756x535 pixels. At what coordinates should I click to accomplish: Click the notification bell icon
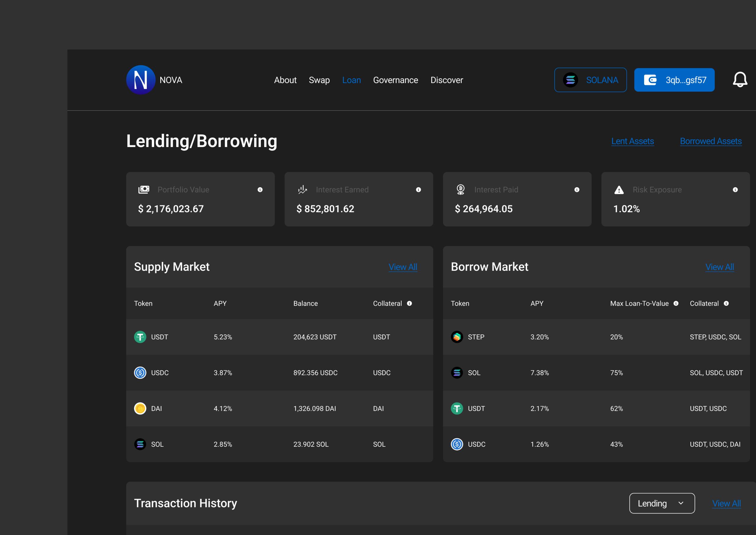(x=739, y=80)
